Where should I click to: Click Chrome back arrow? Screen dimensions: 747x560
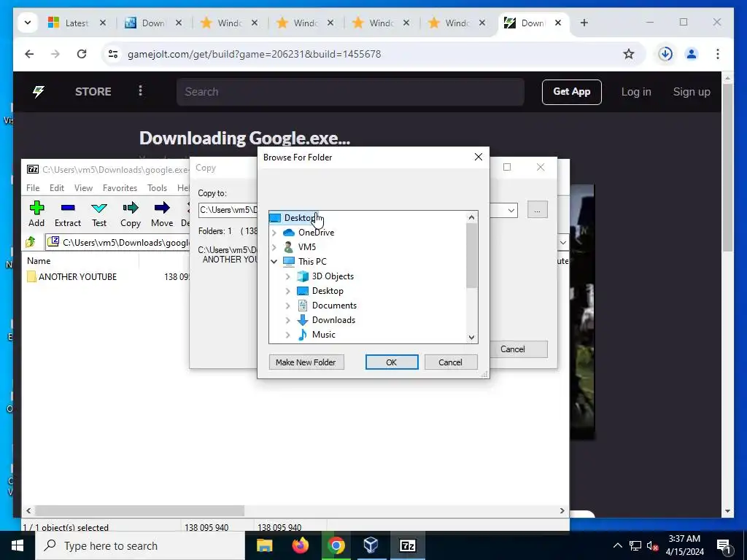coord(29,54)
